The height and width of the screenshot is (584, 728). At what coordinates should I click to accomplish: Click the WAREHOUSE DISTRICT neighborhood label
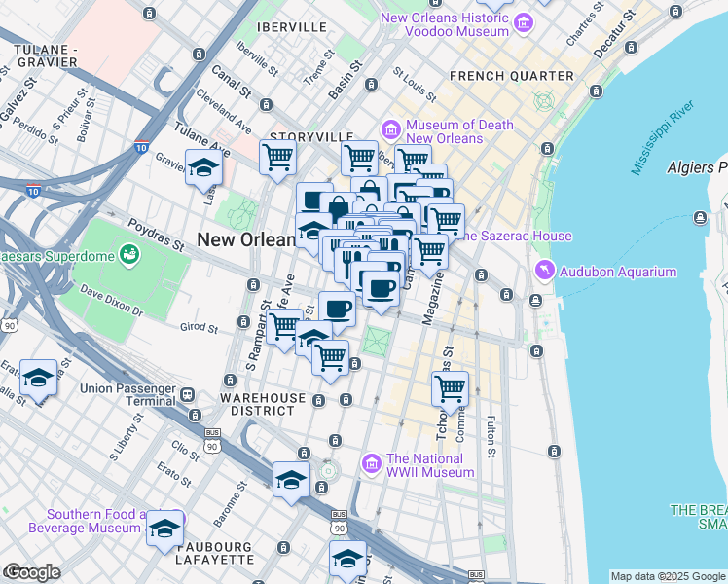click(x=263, y=404)
